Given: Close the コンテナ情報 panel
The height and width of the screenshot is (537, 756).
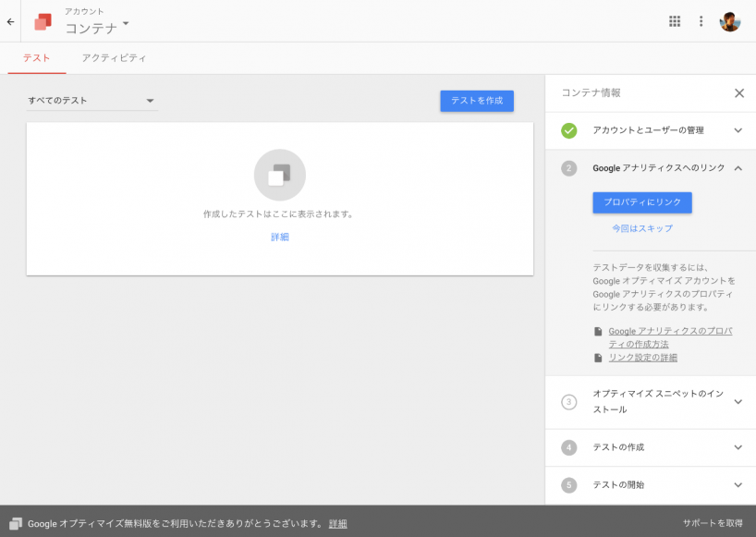Looking at the screenshot, I should tap(738, 92).
